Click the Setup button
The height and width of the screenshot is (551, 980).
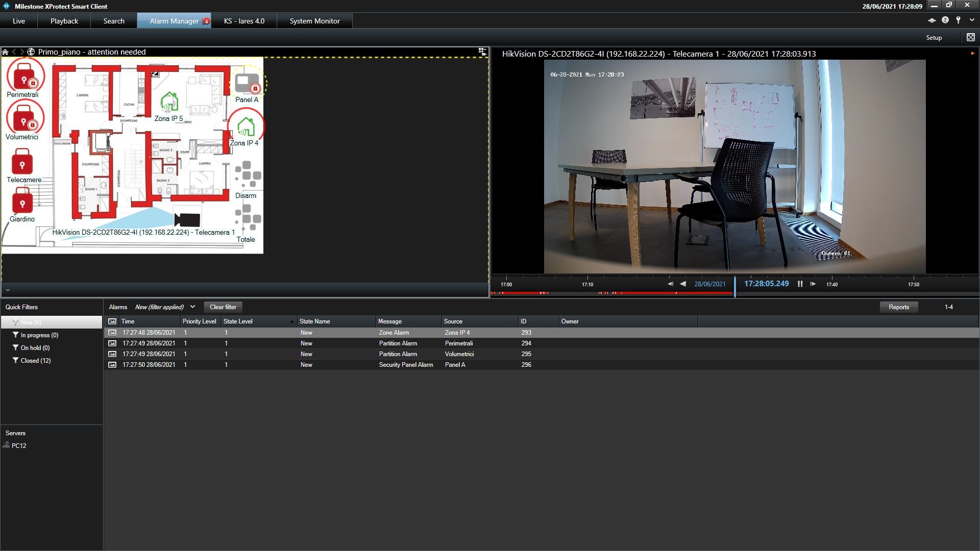point(934,38)
